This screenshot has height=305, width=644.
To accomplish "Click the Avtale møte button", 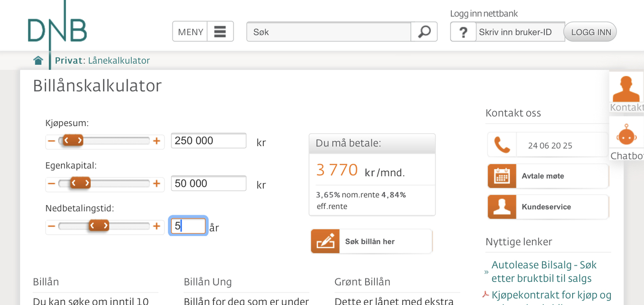I will (548, 176).
